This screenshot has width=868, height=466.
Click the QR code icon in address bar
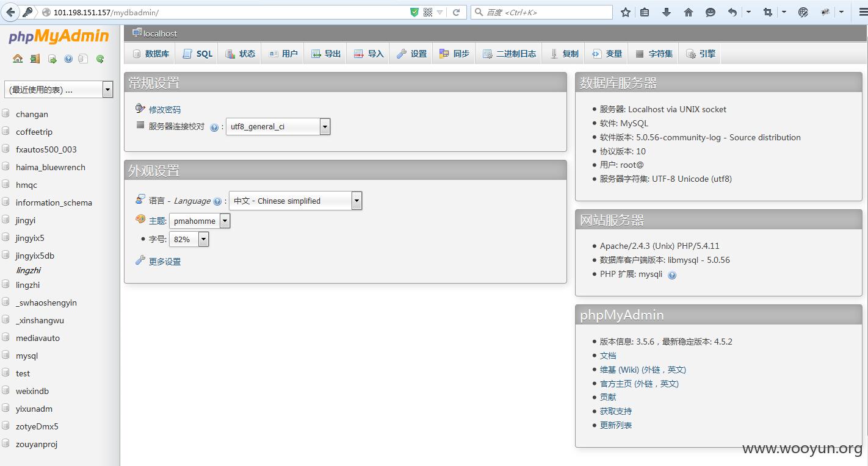pyautogui.click(x=428, y=12)
